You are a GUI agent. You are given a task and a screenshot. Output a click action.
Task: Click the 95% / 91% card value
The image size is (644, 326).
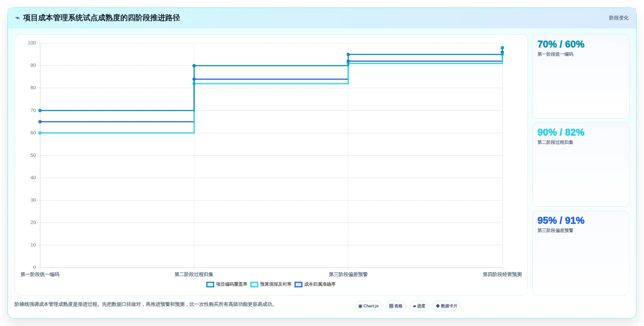[561, 221]
